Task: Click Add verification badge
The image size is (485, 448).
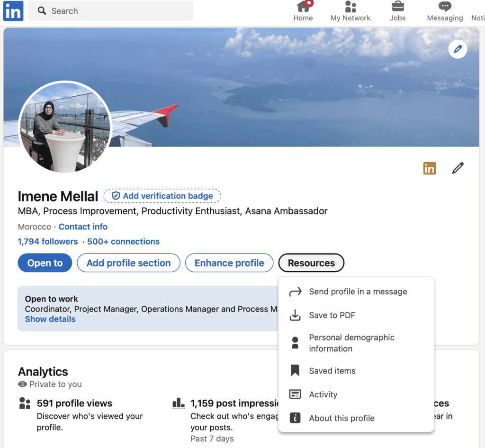Action: click(162, 195)
